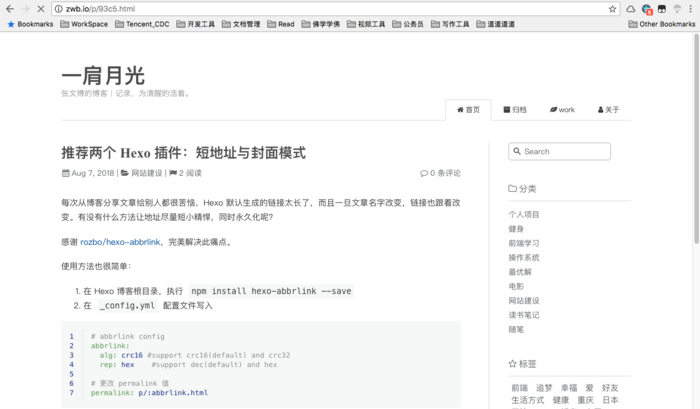This screenshot has width=700, height=409.
Task: Open the globe extension with red badge
Action: tap(646, 9)
